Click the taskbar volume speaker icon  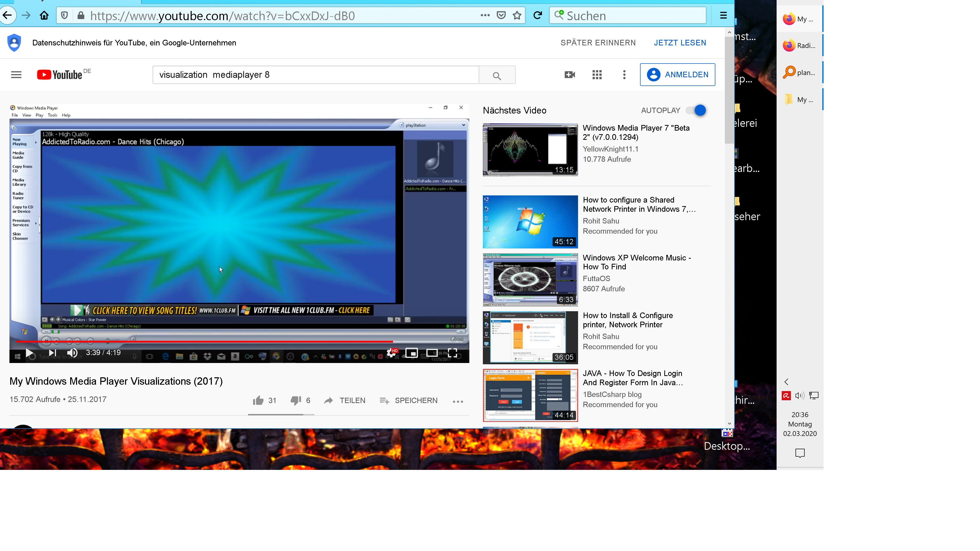(800, 395)
